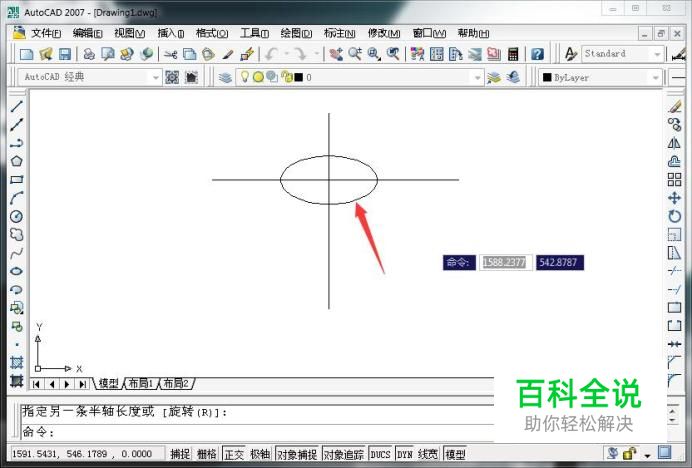Screen dimensions: 692x468
Task: Toggle 线宽 lineweight display
Action: (x=428, y=454)
